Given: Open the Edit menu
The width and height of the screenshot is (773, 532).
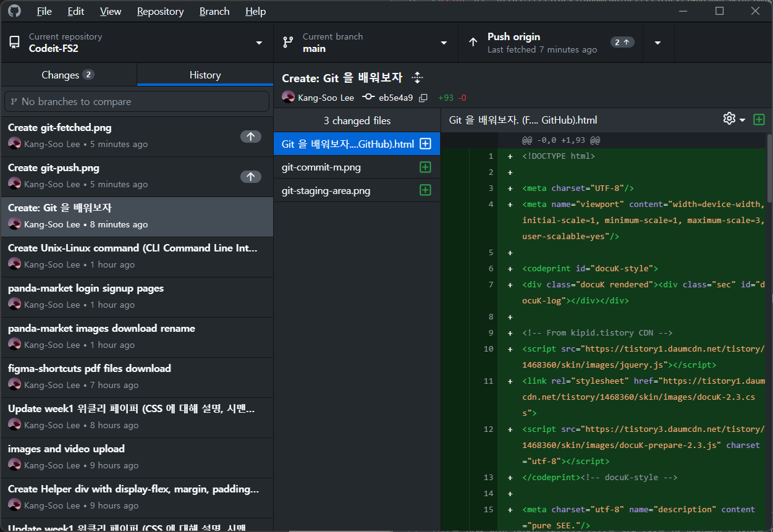Looking at the screenshot, I should (x=76, y=11).
